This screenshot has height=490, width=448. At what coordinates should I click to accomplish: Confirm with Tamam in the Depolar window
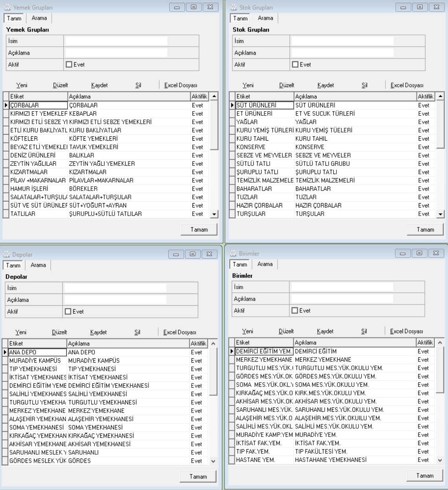pos(198,477)
